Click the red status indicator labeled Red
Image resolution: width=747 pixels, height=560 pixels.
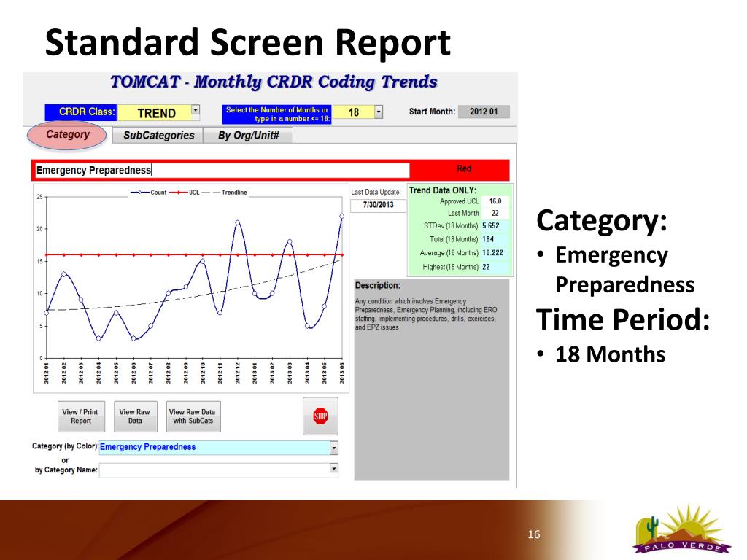pos(463,168)
